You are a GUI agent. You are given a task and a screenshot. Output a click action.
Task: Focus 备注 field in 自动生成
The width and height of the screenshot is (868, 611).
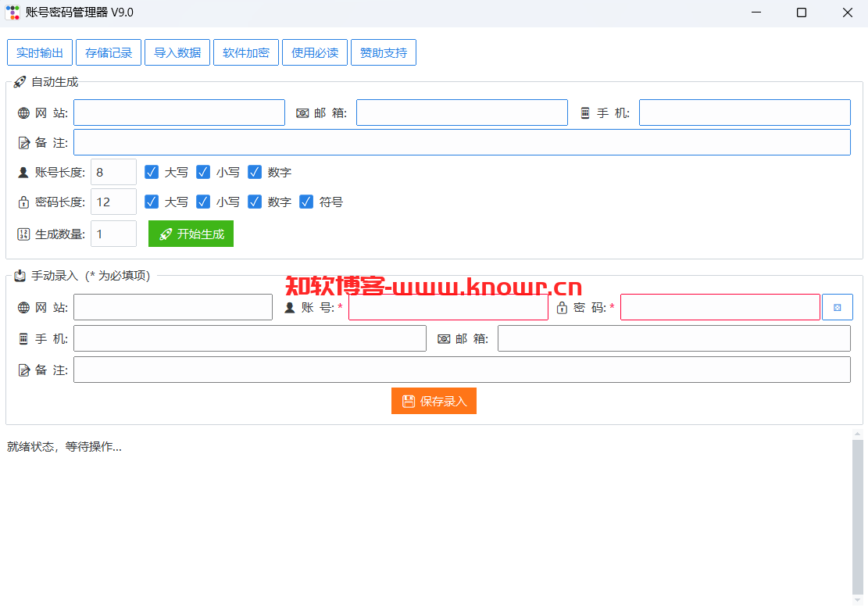[463, 142]
